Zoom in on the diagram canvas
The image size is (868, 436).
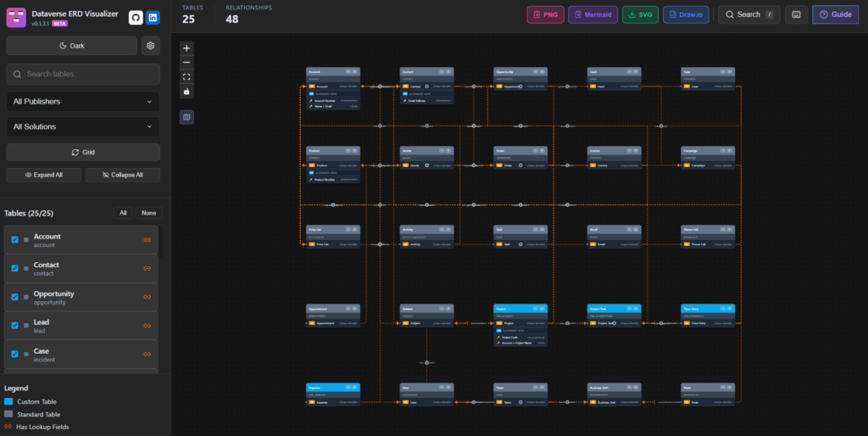pyautogui.click(x=186, y=48)
